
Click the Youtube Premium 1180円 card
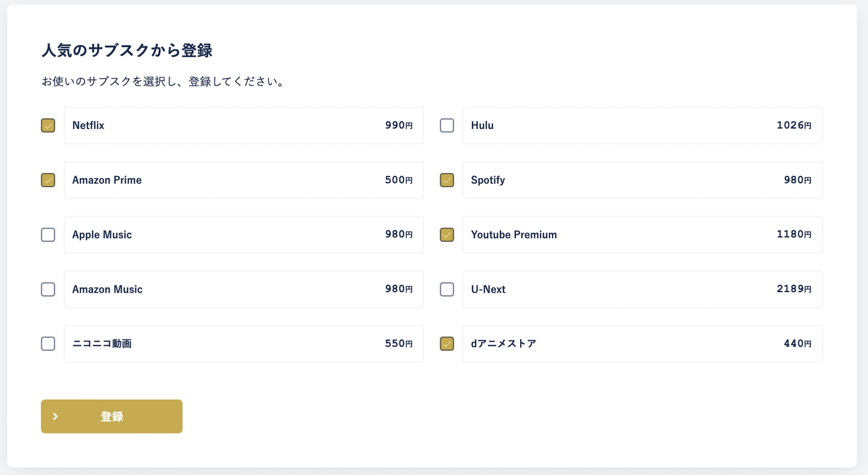[642, 235]
